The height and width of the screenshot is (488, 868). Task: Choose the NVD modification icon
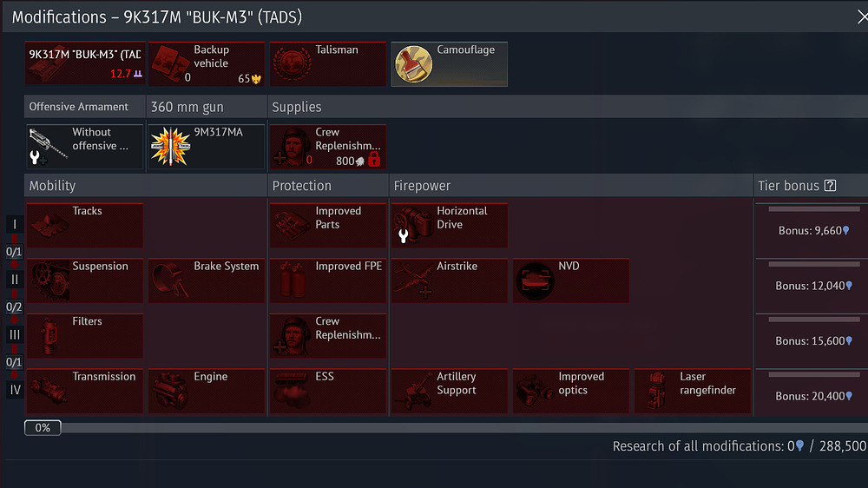(535, 281)
